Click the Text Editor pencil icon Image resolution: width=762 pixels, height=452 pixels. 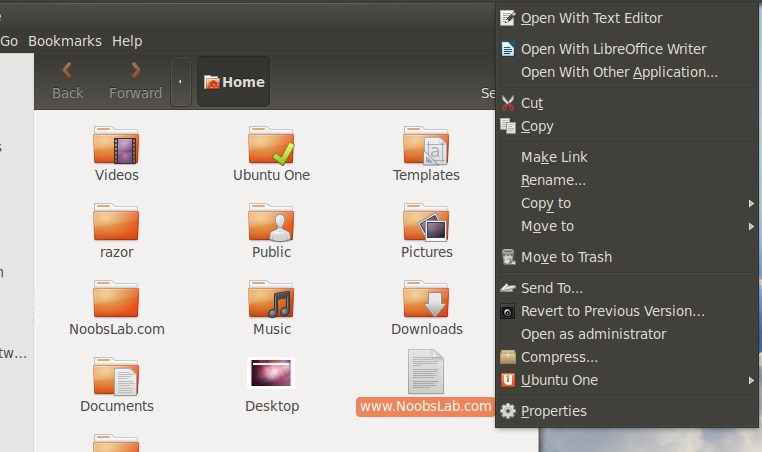(x=508, y=18)
